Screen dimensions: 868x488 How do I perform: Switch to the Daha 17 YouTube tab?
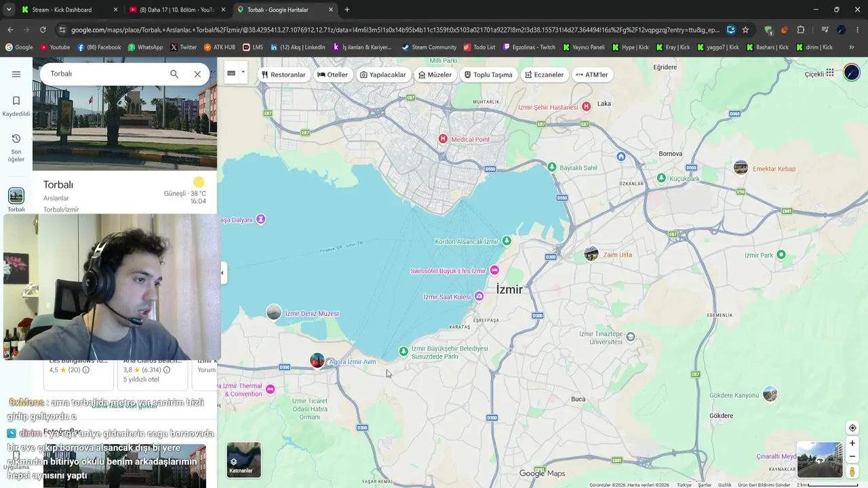(x=178, y=9)
